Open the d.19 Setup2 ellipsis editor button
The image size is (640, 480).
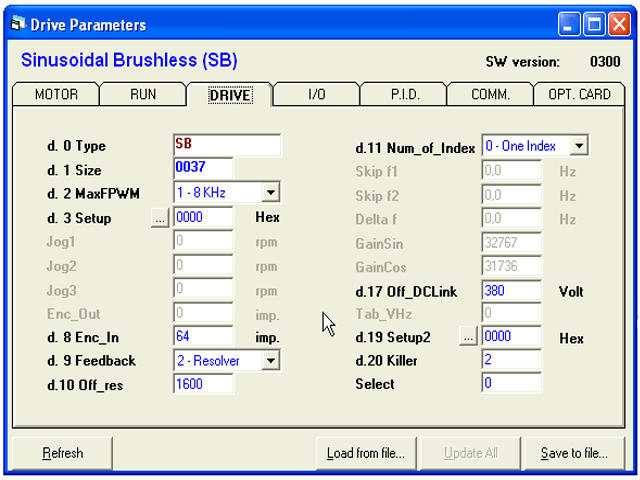[469, 338]
